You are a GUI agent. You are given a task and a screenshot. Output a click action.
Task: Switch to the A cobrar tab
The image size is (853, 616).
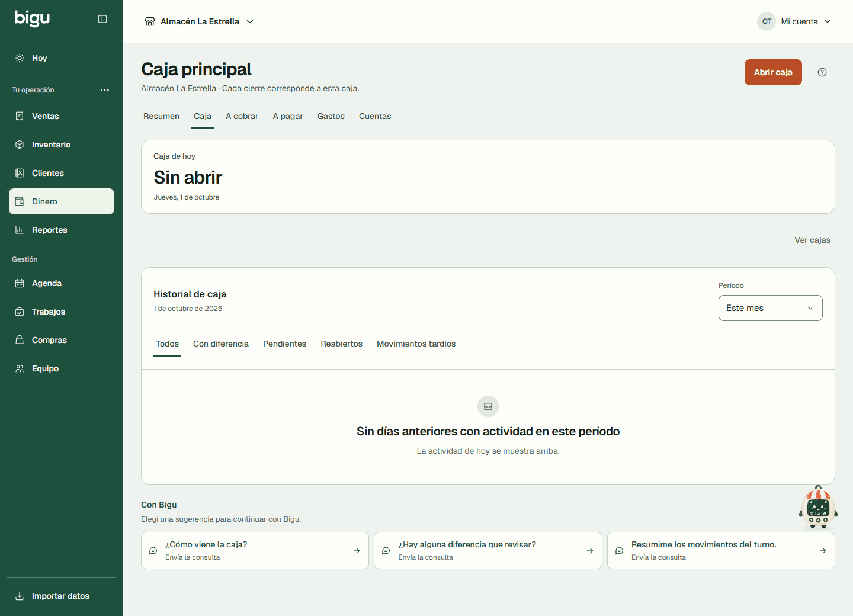(x=242, y=116)
